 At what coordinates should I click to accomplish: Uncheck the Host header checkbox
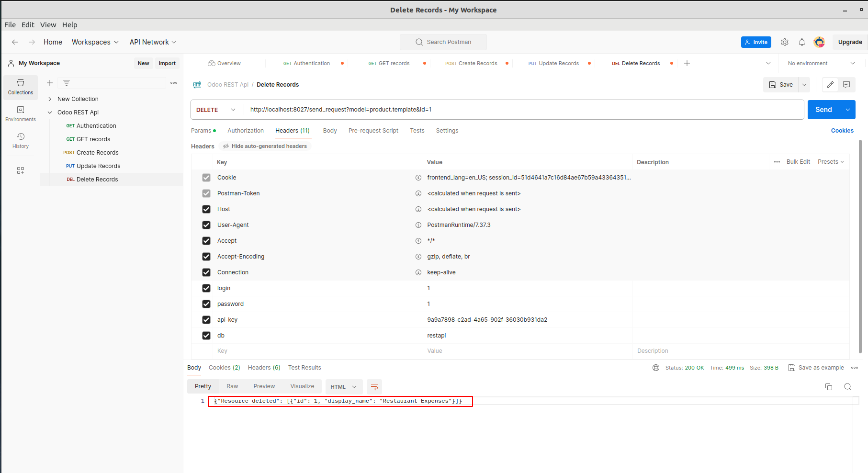tap(206, 209)
